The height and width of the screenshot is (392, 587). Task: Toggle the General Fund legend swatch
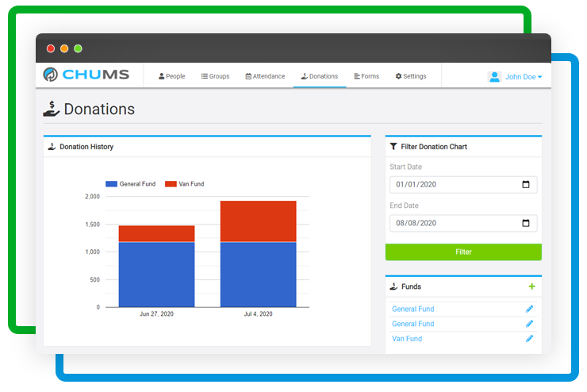(111, 184)
